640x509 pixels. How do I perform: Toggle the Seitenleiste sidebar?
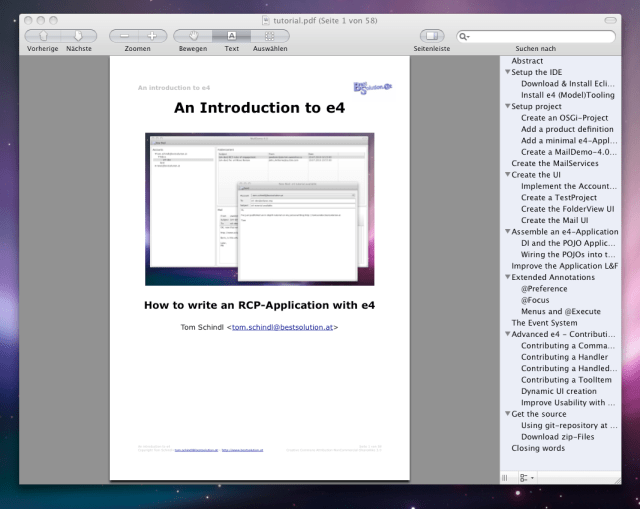(x=431, y=35)
